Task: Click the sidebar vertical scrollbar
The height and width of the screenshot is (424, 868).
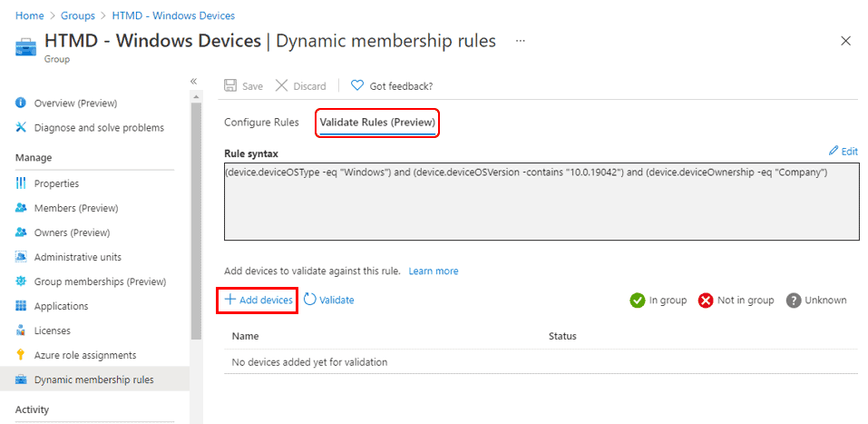Action: (196, 220)
